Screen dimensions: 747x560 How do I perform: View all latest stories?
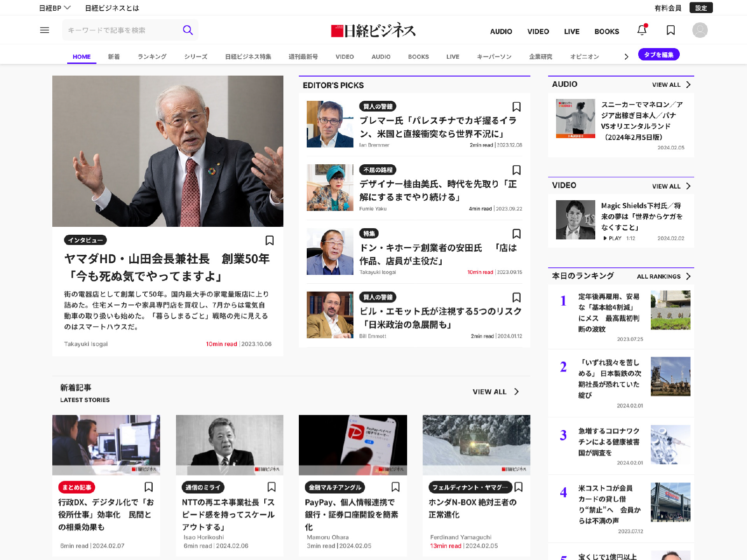pyautogui.click(x=496, y=392)
